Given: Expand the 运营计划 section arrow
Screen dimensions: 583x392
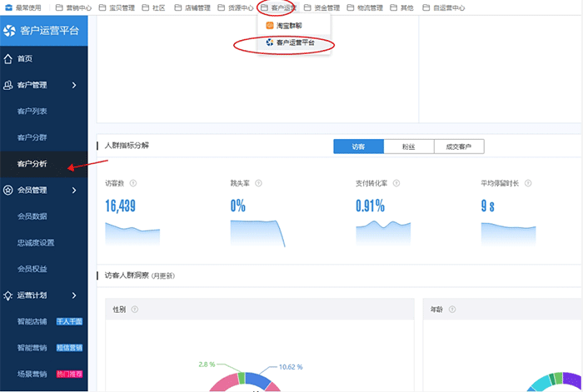Looking at the screenshot, I should tap(74, 295).
